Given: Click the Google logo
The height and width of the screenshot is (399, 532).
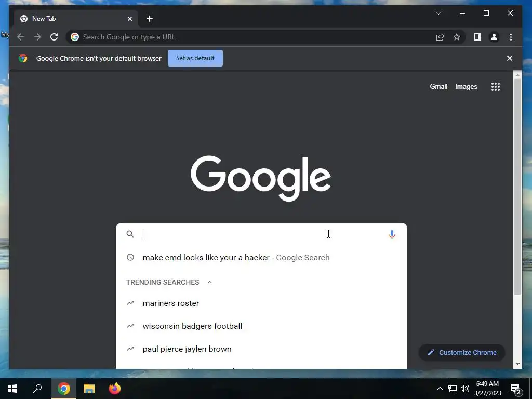Looking at the screenshot, I should [261, 179].
